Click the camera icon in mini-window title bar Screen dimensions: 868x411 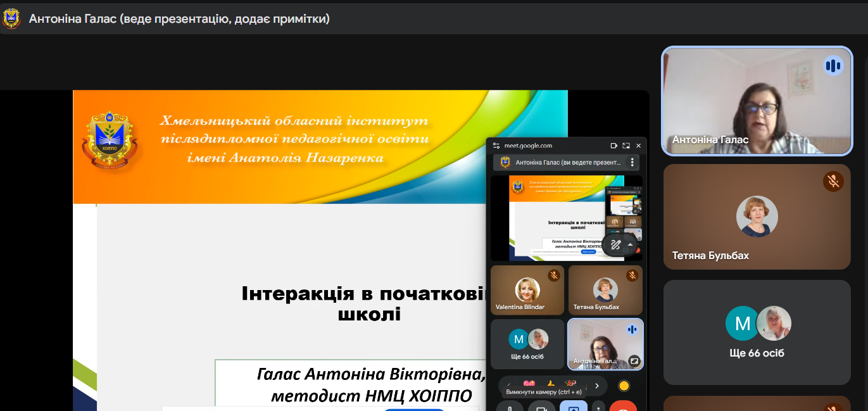613,146
